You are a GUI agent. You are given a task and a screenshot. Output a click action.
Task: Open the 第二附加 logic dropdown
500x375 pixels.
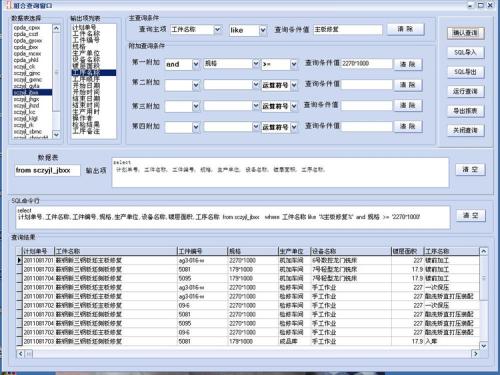pyautogui.click(x=196, y=85)
